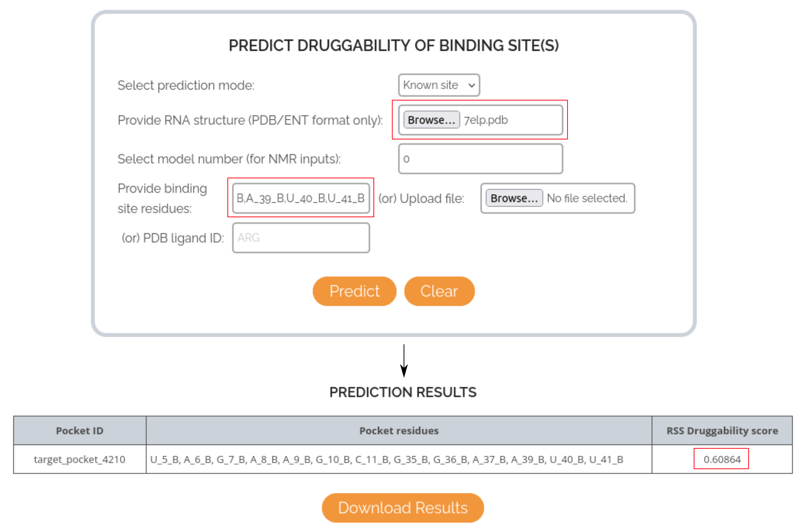Viewport: 806px width, 532px height.
Task: Click the Pocket ID column header
Action: pos(80,431)
